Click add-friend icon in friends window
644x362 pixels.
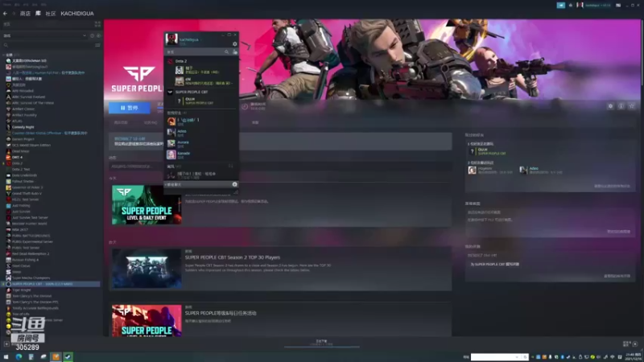(x=235, y=52)
